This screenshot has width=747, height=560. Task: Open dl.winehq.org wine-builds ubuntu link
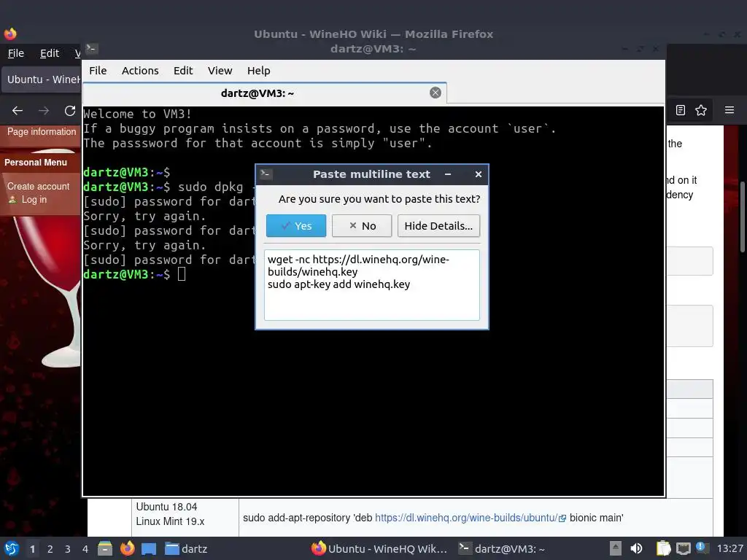[x=466, y=518]
